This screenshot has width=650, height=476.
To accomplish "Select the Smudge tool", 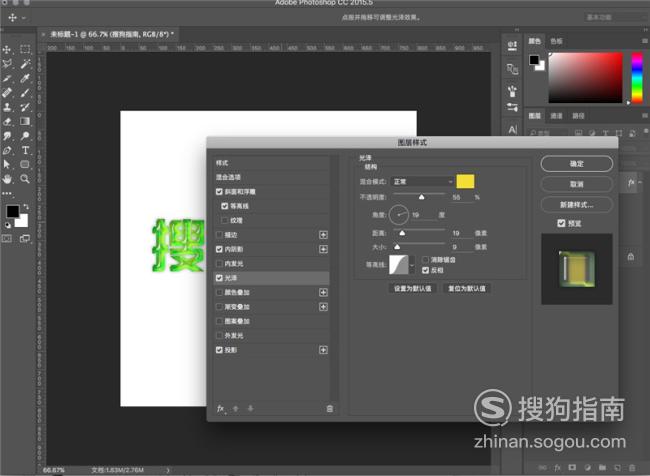I will (x=7, y=136).
